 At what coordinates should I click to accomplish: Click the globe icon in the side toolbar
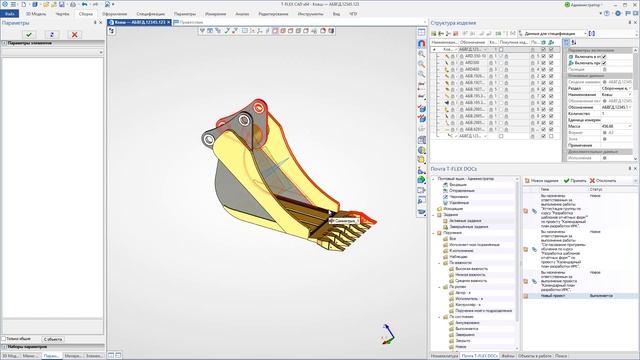[422, 150]
